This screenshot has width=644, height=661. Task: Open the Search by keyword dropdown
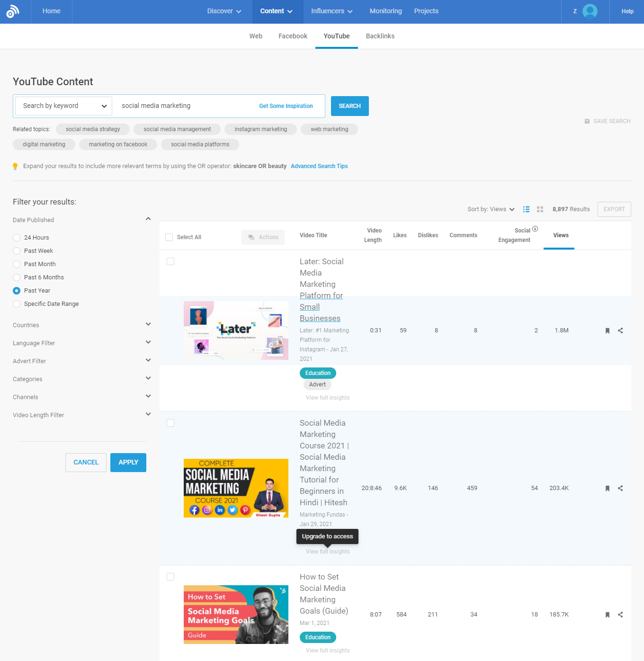click(63, 106)
